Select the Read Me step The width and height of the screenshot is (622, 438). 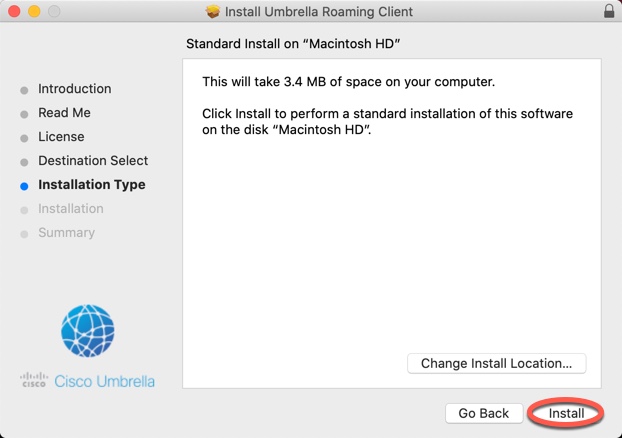tap(64, 113)
